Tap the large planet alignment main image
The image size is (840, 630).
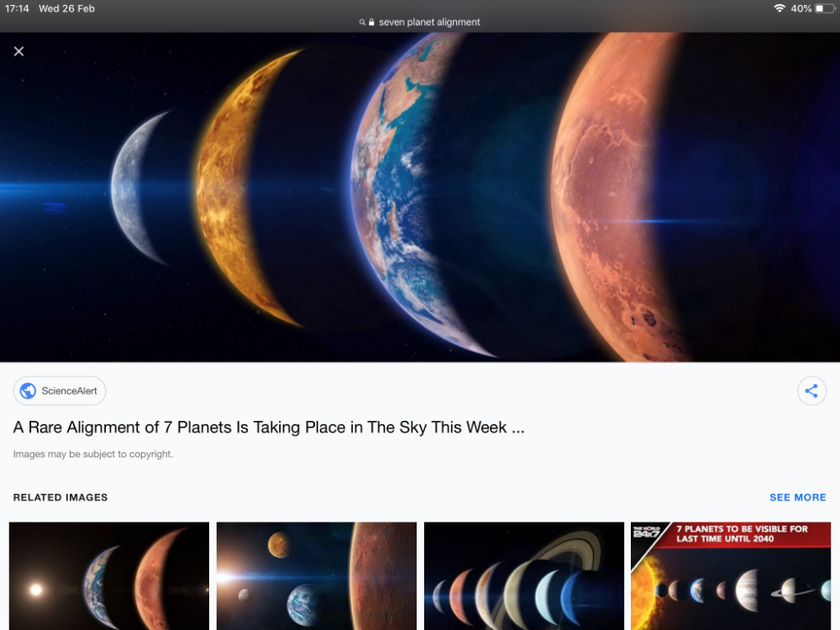pyautogui.click(x=420, y=197)
